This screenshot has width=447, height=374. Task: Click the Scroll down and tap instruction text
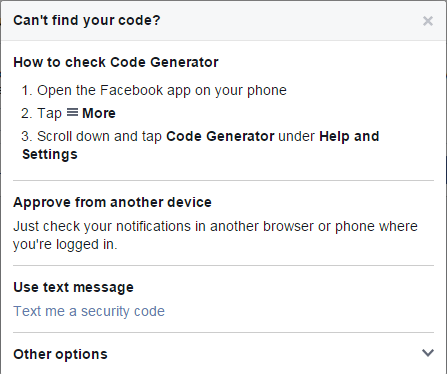[99, 136]
